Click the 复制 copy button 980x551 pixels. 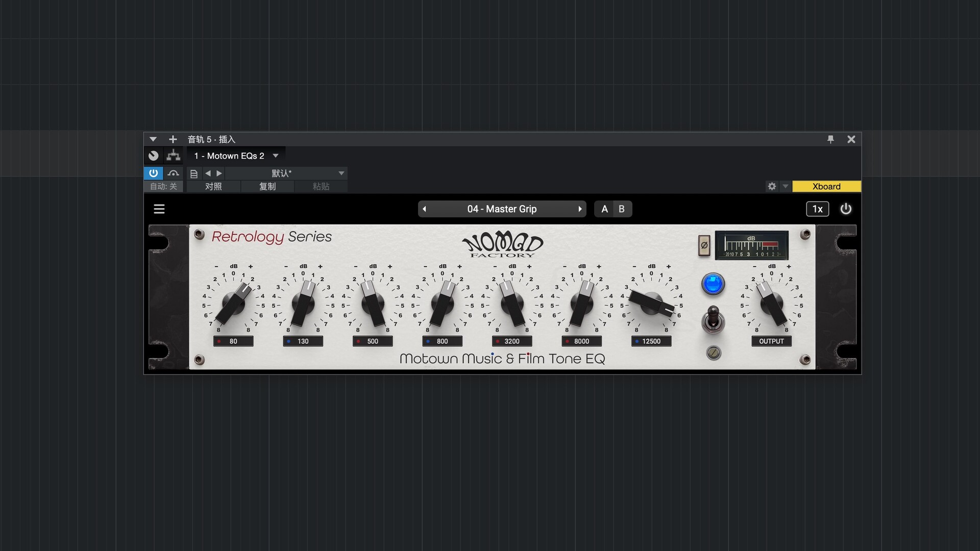(267, 186)
